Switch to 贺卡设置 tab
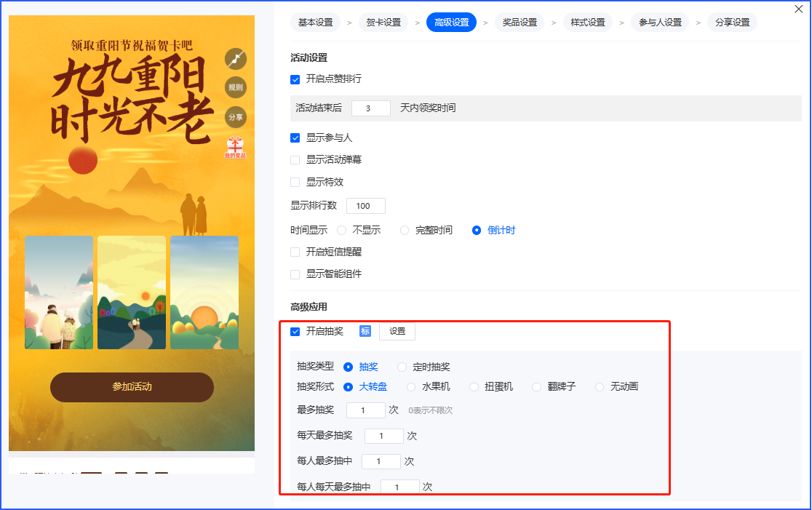Image resolution: width=812 pixels, height=510 pixels. pyautogui.click(x=383, y=23)
